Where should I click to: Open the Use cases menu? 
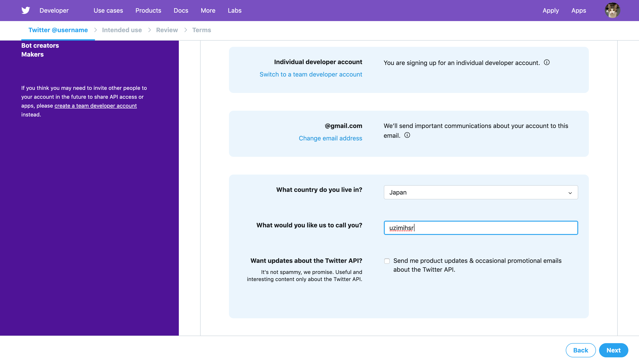click(108, 10)
